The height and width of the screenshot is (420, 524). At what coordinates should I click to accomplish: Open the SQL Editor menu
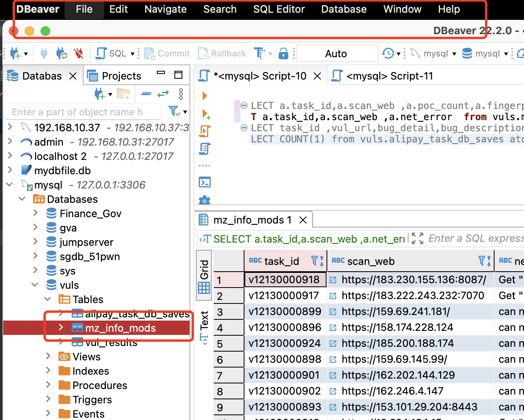[279, 9]
